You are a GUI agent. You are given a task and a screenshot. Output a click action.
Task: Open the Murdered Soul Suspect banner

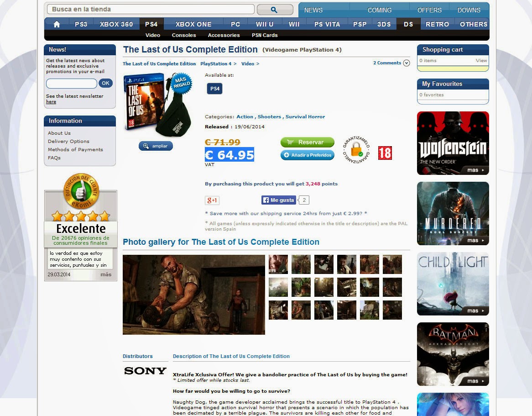(453, 213)
